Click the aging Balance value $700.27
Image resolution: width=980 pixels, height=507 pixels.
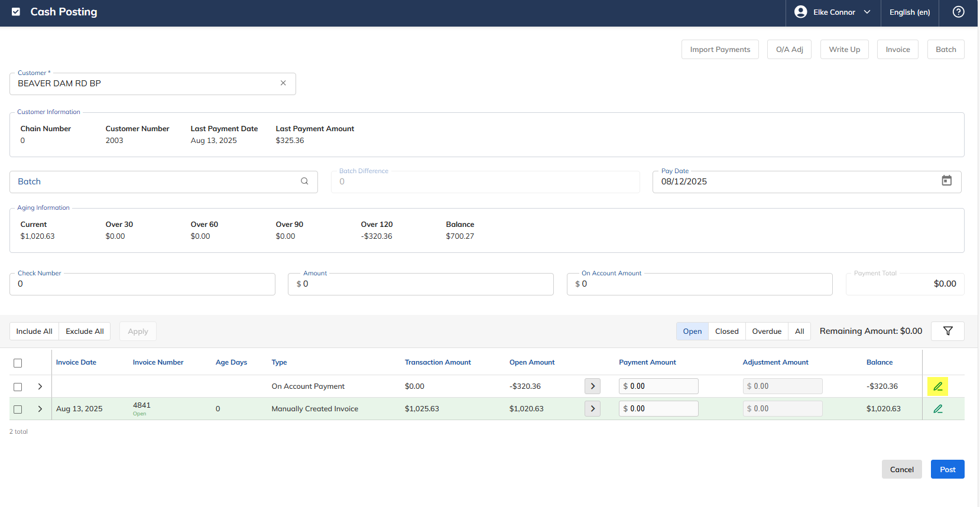460,236
